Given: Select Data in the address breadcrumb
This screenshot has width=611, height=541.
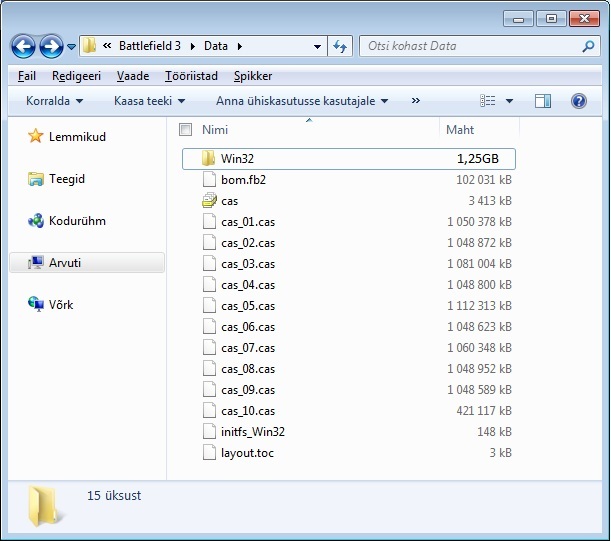Looking at the screenshot, I should coord(216,46).
